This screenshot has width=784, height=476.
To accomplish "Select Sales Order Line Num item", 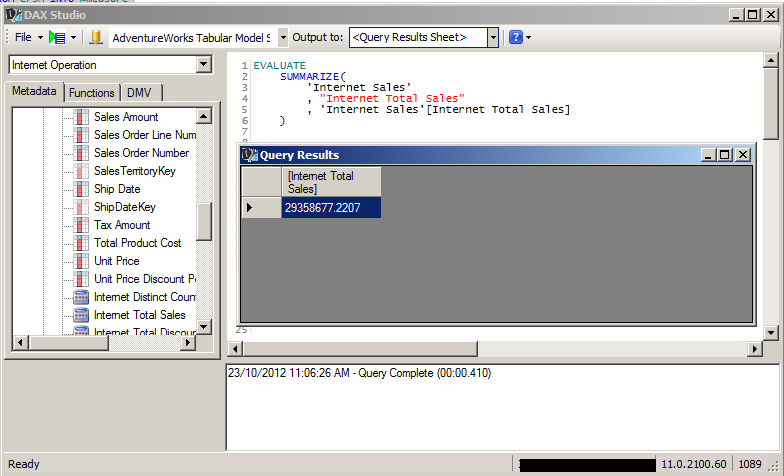I will click(x=144, y=135).
